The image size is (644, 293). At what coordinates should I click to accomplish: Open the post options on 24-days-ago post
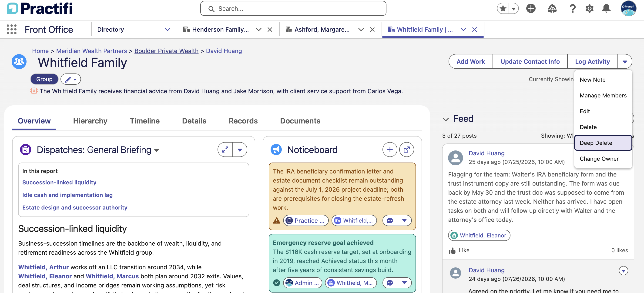(x=623, y=270)
